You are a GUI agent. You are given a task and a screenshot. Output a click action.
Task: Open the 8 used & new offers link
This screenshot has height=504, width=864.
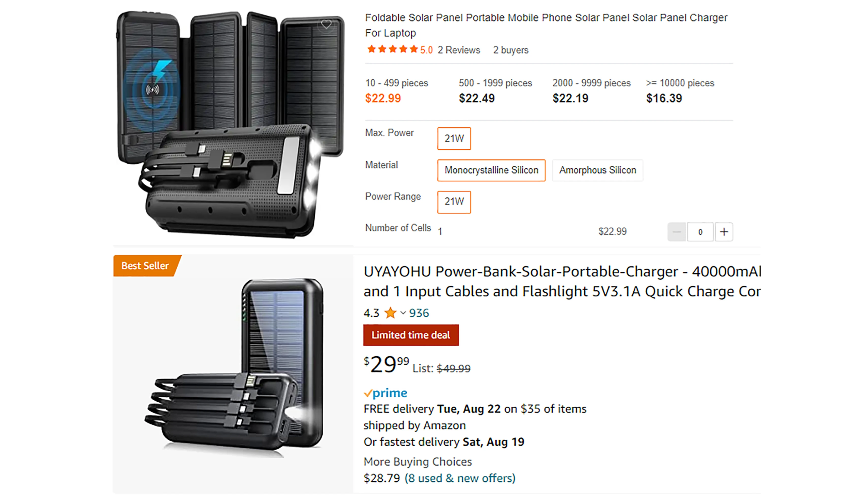pyautogui.click(x=460, y=478)
